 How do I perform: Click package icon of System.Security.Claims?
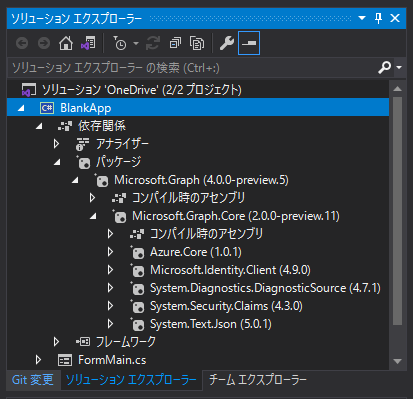tap(137, 306)
